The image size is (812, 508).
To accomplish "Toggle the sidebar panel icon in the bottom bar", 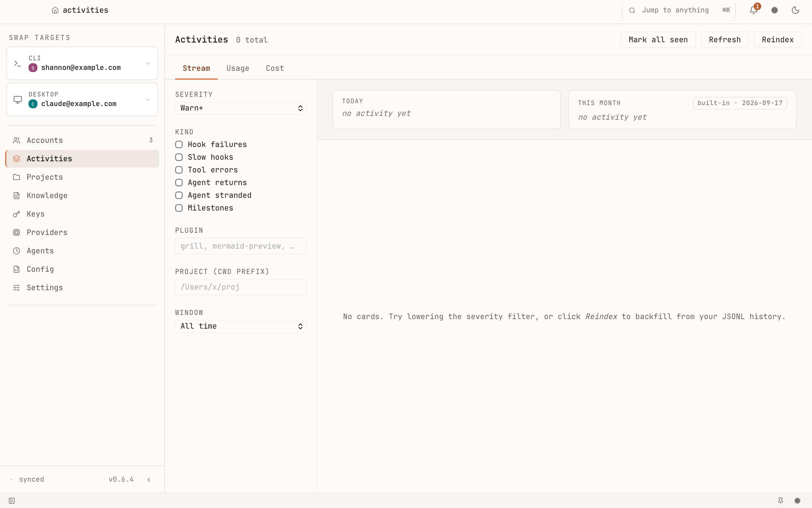I will pos(12,501).
